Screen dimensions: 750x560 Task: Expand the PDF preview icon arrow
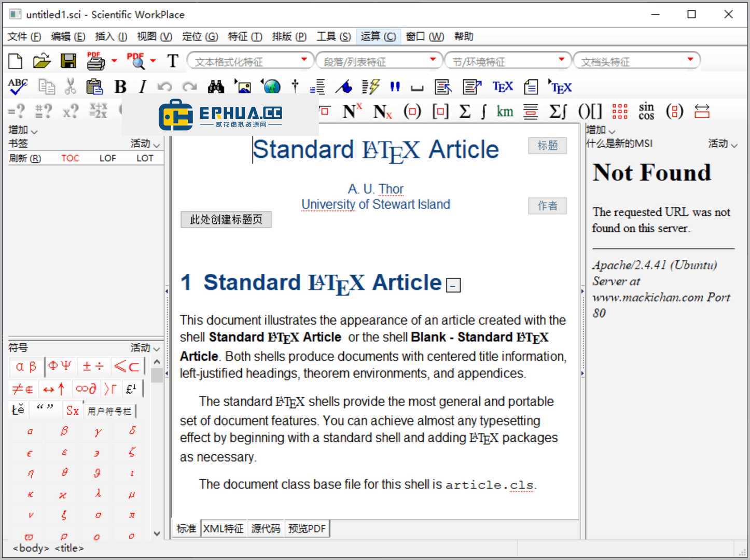pyautogui.click(x=153, y=61)
